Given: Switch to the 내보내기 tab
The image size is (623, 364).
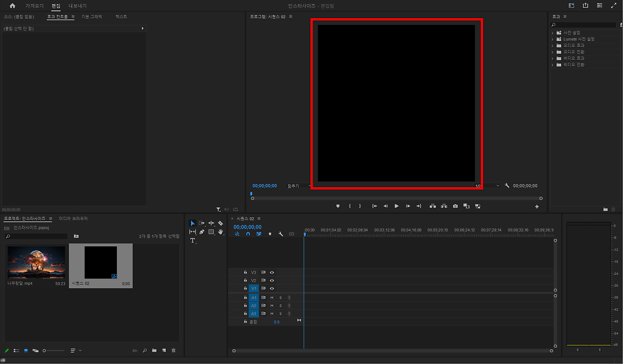Looking at the screenshot, I should click(x=77, y=6).
